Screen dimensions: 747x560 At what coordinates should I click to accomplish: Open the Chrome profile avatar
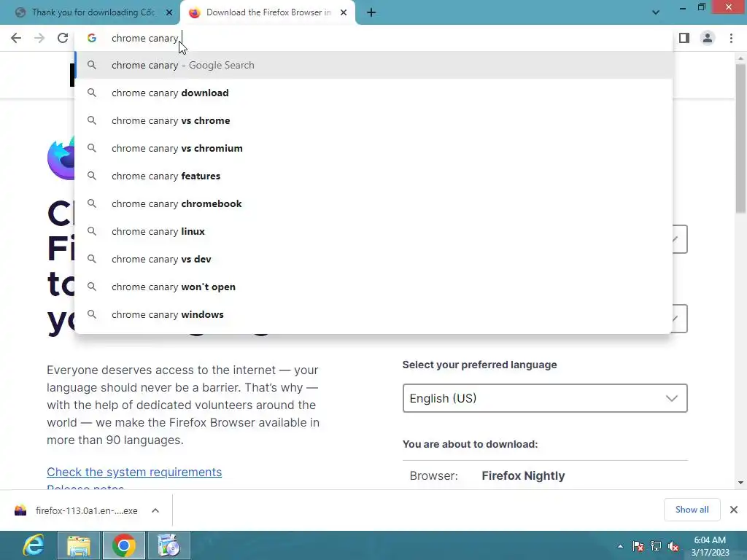708,38
